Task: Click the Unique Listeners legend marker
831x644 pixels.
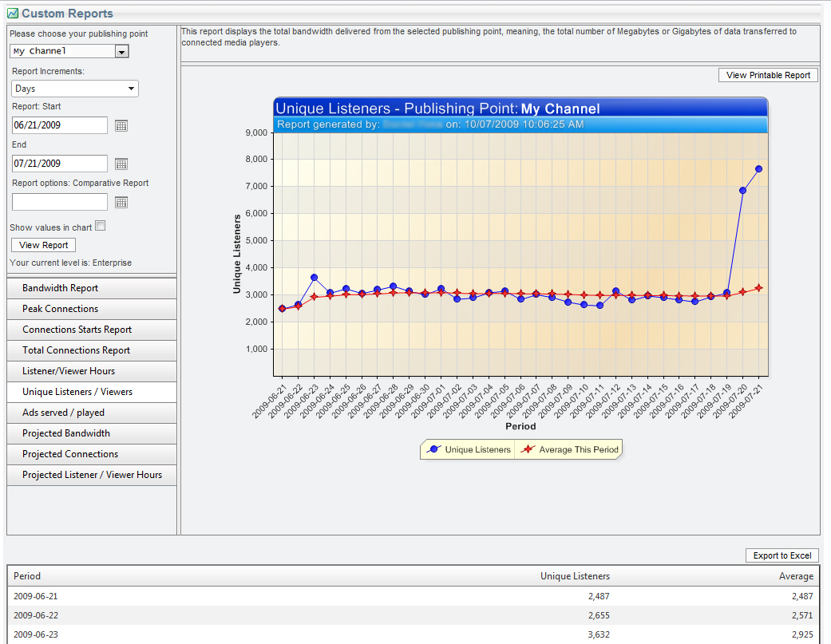Action: (434, 450)
